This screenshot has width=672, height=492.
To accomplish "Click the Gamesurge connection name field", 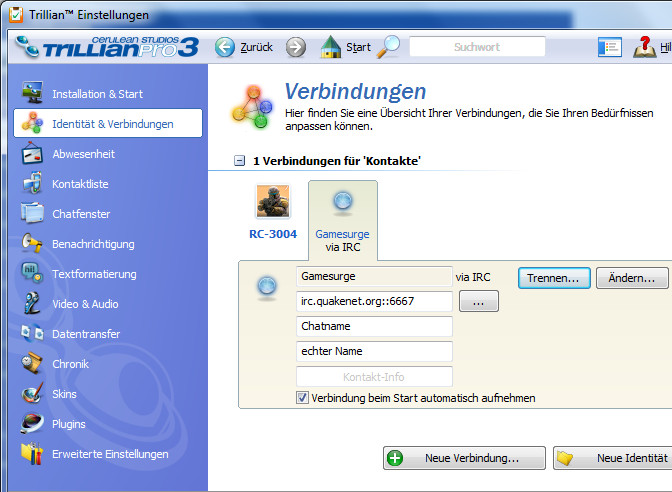I will click(x=374, y=276).
